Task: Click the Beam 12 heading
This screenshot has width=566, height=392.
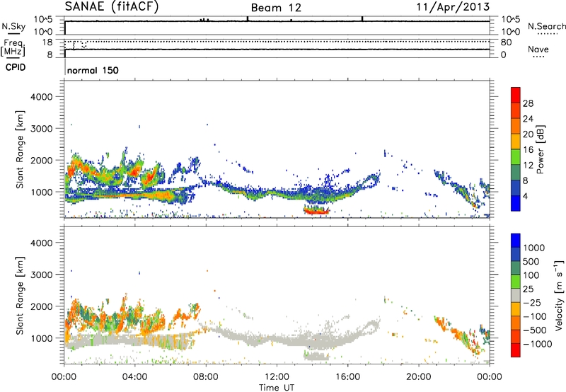Action: coord(276,8)
